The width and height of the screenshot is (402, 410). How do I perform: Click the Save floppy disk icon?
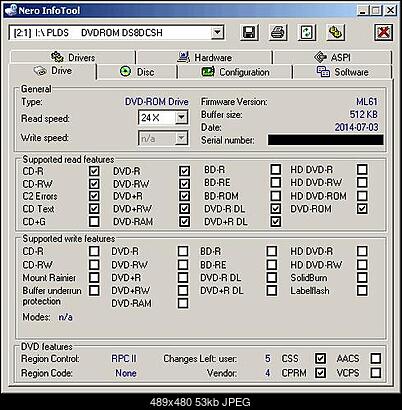[x=249, y=33]
